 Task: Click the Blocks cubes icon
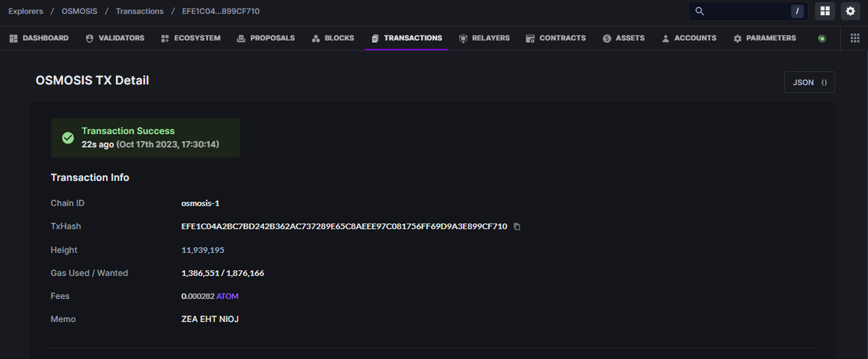316,38
